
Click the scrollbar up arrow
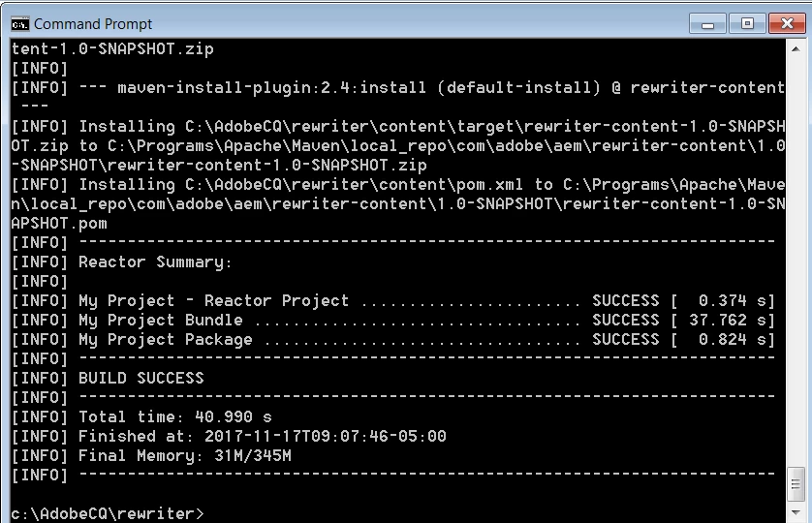(x=796, y=49)
